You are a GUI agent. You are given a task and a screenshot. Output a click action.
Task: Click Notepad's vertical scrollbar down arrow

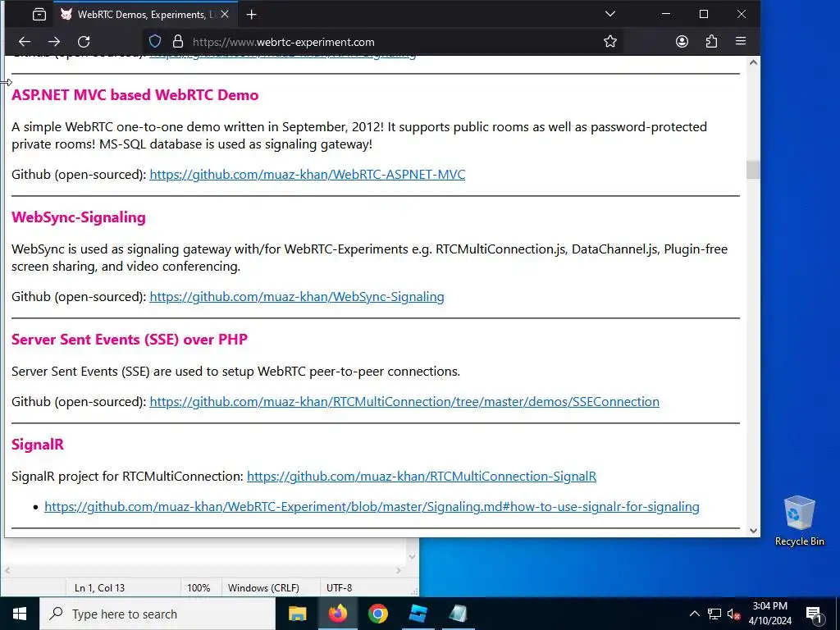click(412, 557)
